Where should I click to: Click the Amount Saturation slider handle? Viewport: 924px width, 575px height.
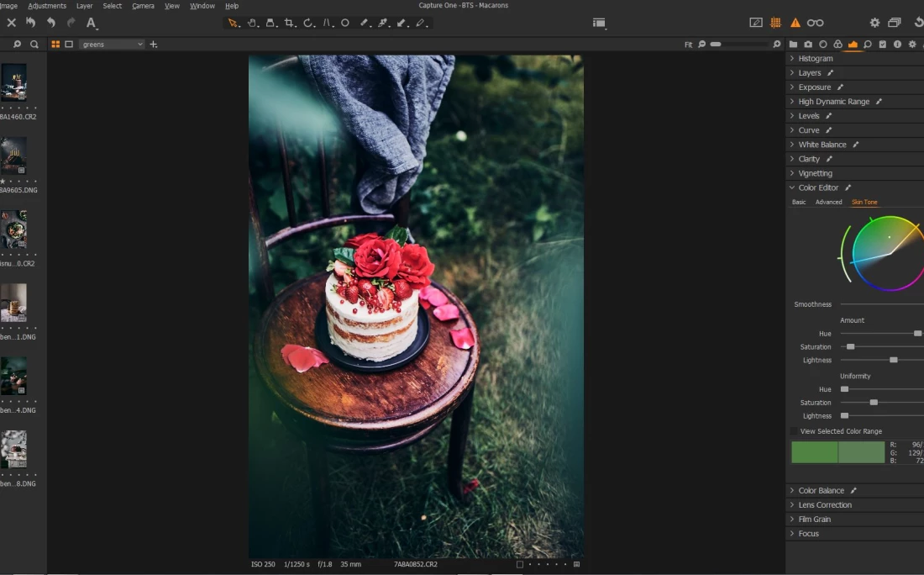(851, 346)
